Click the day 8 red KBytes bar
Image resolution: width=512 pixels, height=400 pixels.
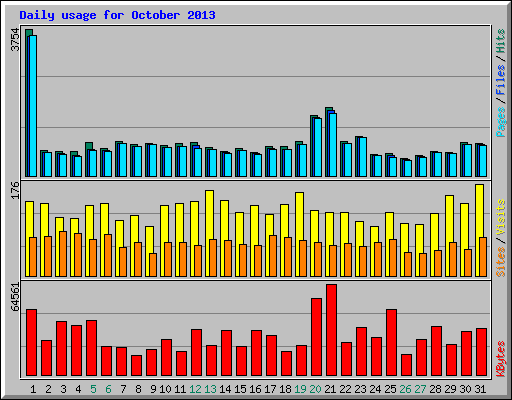click(136, 365)
